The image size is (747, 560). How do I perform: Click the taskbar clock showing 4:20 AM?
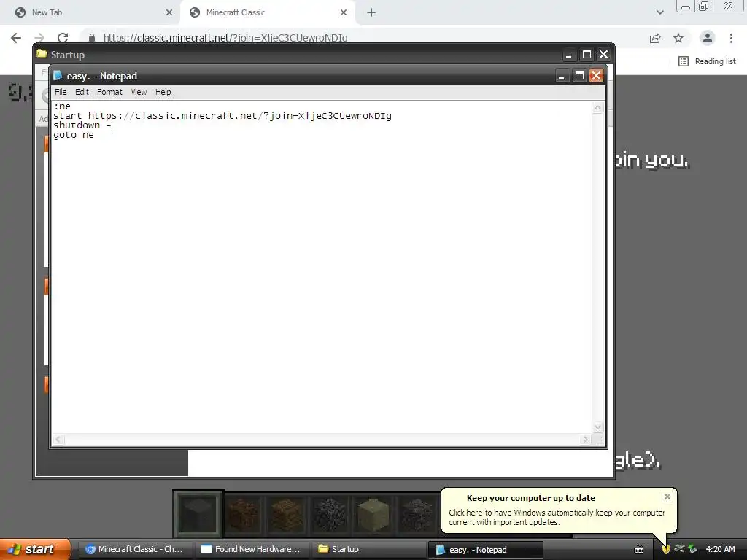720,550
